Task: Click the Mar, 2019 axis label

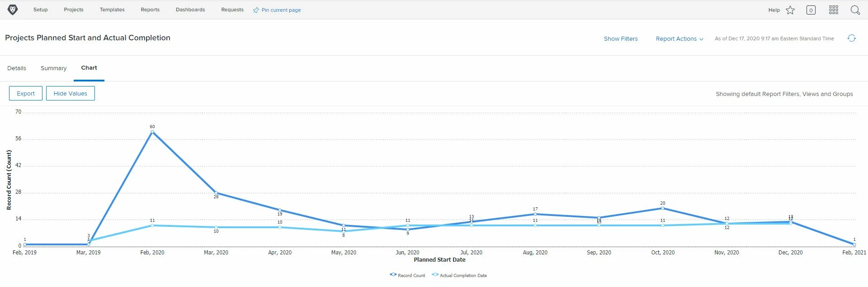Action: [x=89, y=253]
